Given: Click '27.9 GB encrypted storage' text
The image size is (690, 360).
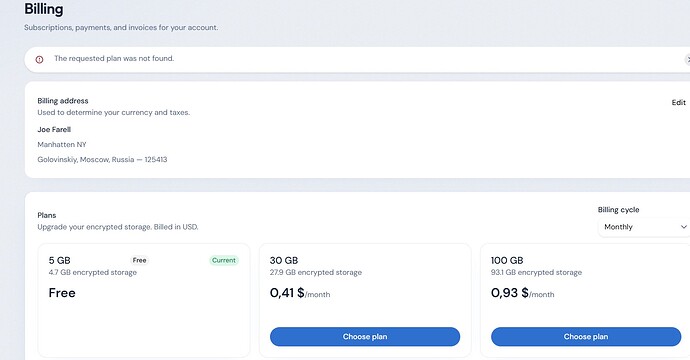Looking at the screenshot, I should (x=316, y=272).
